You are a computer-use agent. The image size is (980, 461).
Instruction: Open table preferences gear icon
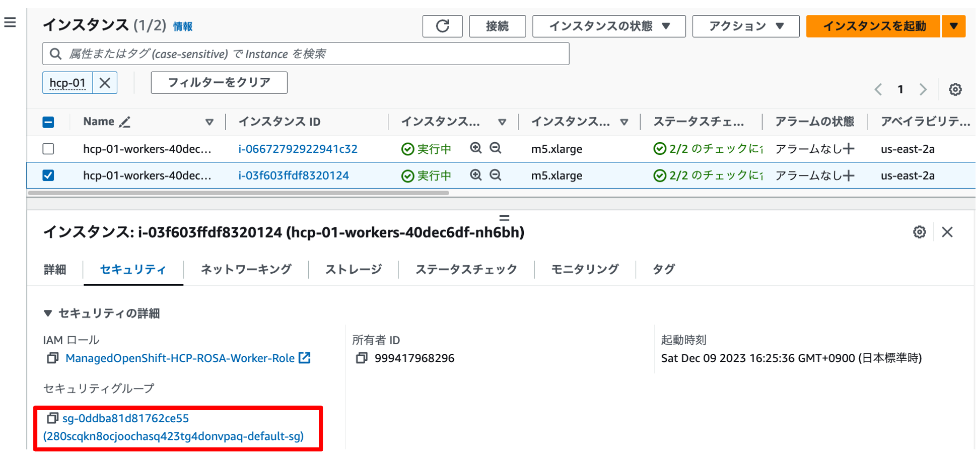[955, 89]
